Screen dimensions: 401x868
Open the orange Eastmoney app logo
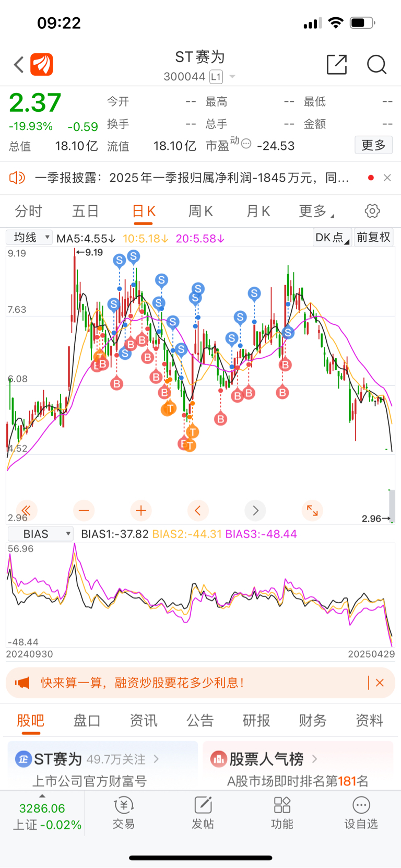click(x=42, y=65)
